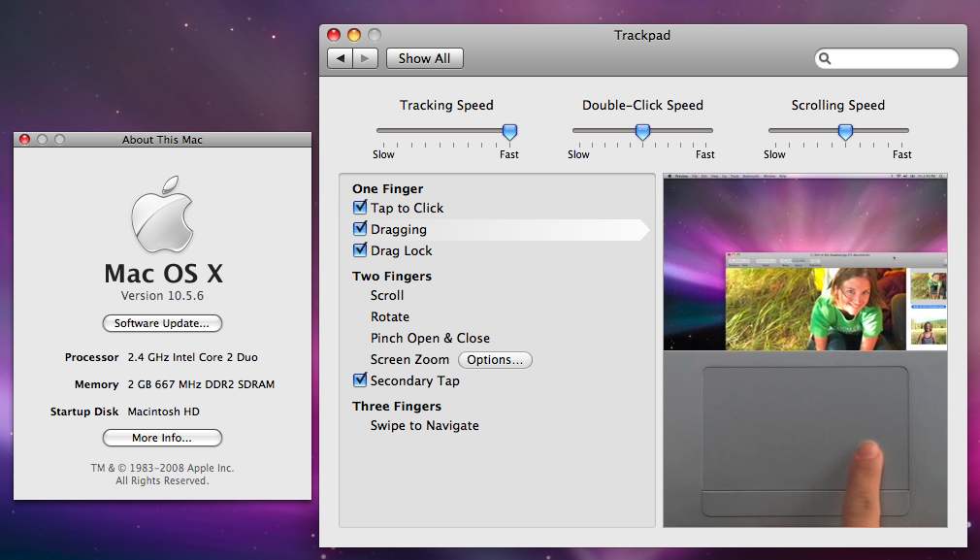
Task: Click the forward arrow in Trackpad toolbar
Action: click(x=366, y=59)
